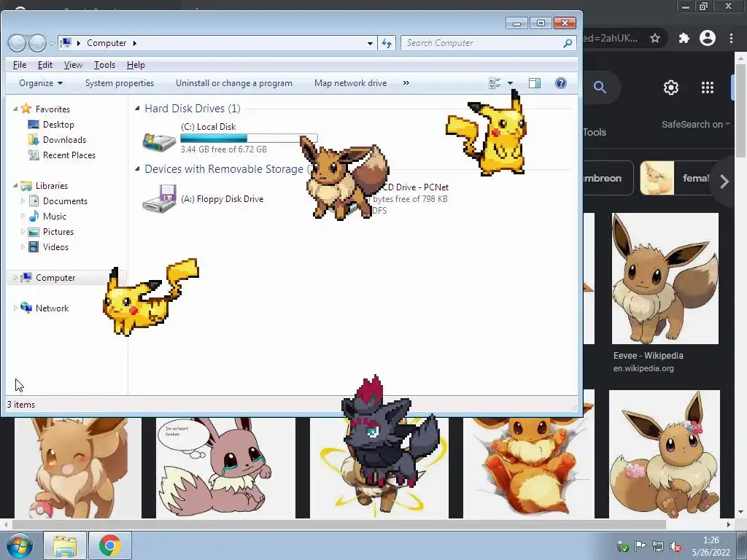Open the Google apps grid icon

[708, 87]
